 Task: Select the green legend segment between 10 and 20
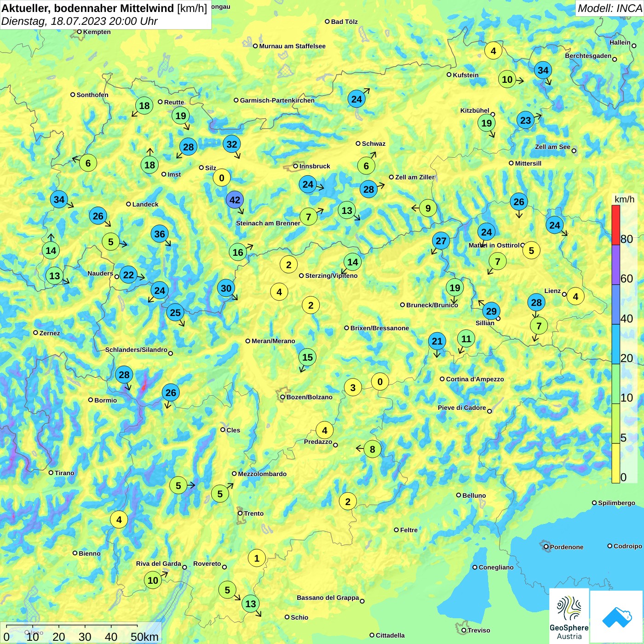click(616, 384)
